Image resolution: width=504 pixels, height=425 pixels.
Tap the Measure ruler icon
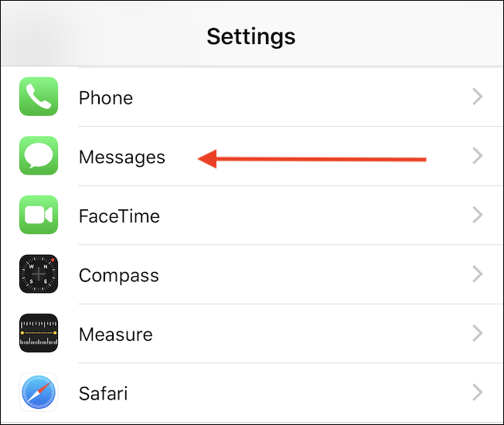point(39,333)
